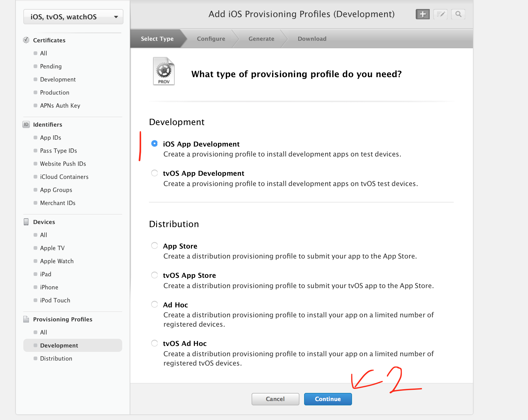Click the Provisioning Profiles document icon

coord(26,319)
